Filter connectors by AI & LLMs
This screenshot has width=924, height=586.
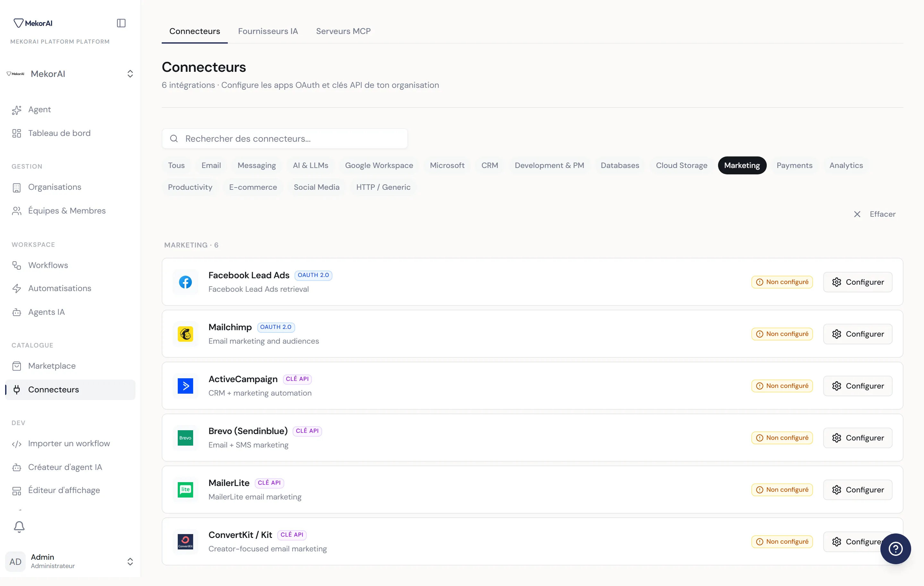(x=311, y=165)
